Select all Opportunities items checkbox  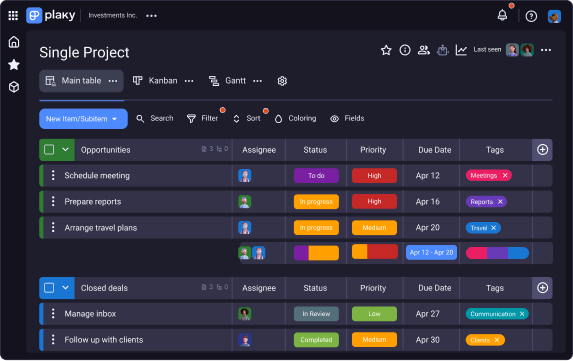click(x=49, y=150)
